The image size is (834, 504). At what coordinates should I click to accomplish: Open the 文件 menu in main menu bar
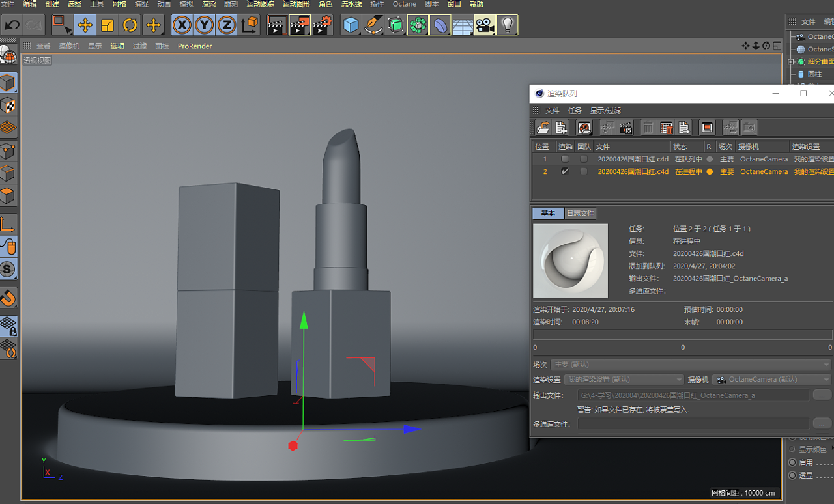point(8,4)
